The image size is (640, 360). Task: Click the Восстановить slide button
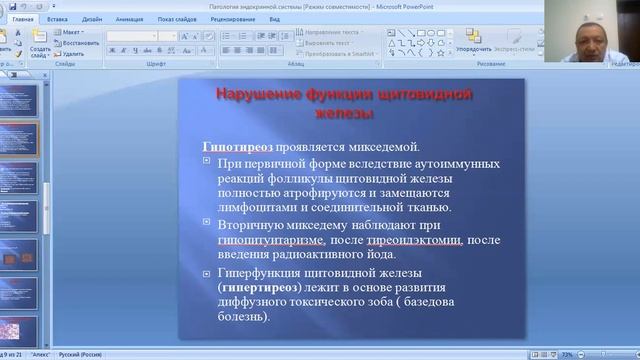76,43
